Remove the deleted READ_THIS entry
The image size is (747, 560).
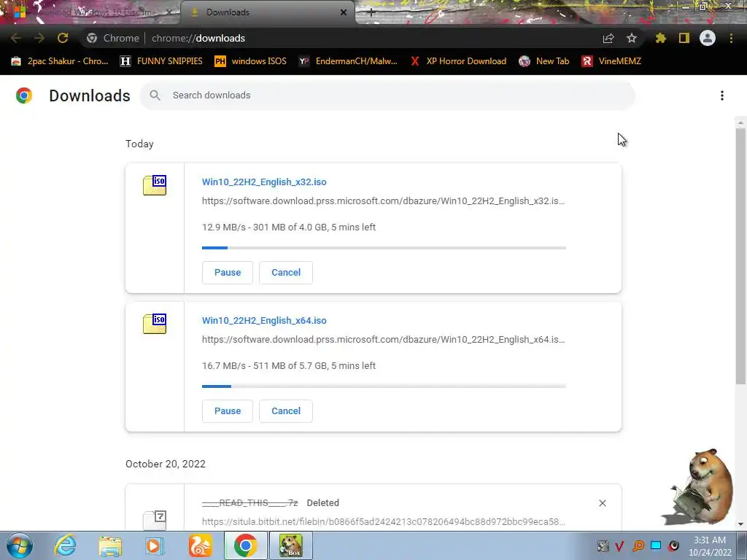(602, 503)
